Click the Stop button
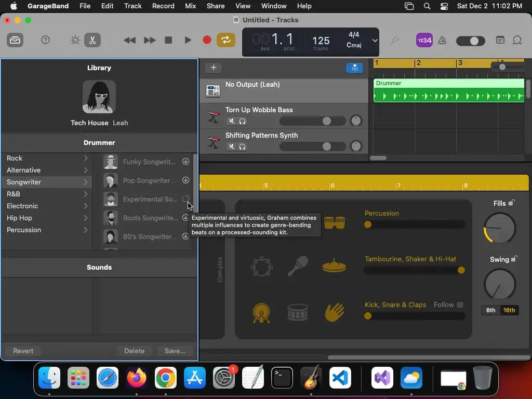Viewport: 532px width, 399px height. tap(168, 40)
